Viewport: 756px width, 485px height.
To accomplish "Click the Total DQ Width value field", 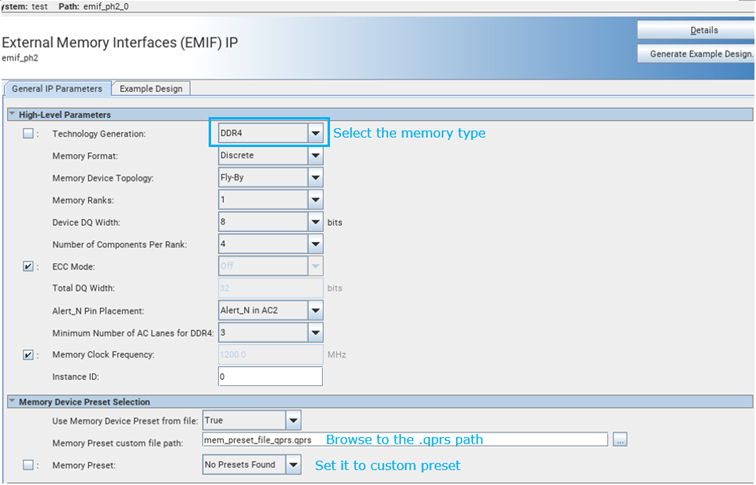I will [x=270, y=288].
